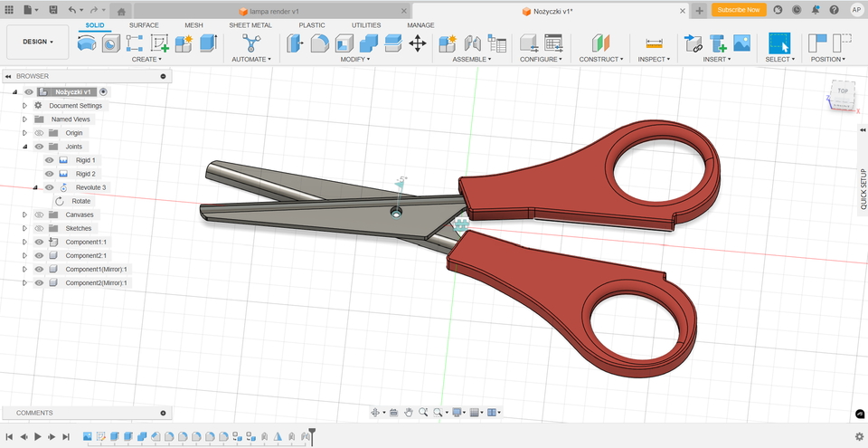Click the Offset Plane construct icon

coord(600,43)
